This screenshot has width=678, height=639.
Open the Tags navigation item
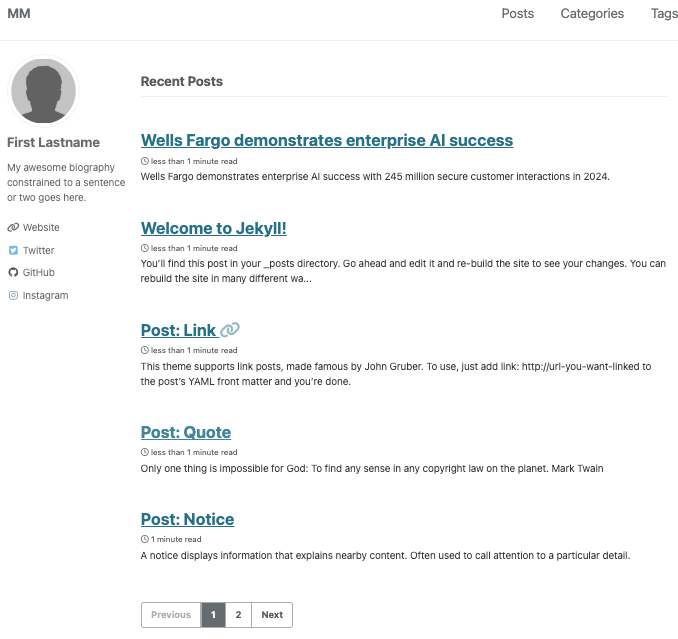click(664, 13)
